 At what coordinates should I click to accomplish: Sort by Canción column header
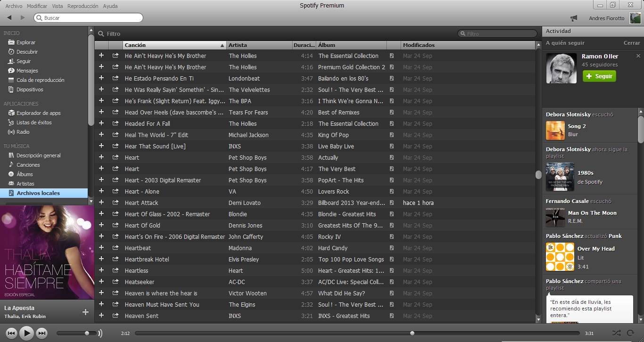174,45
